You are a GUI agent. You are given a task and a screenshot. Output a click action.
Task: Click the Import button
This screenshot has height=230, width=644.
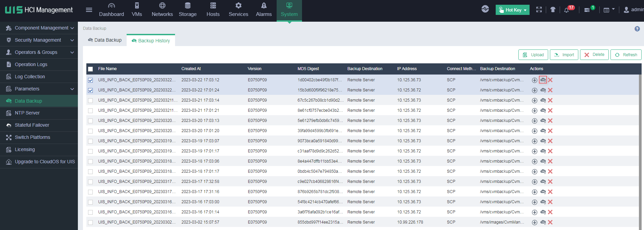564,55
